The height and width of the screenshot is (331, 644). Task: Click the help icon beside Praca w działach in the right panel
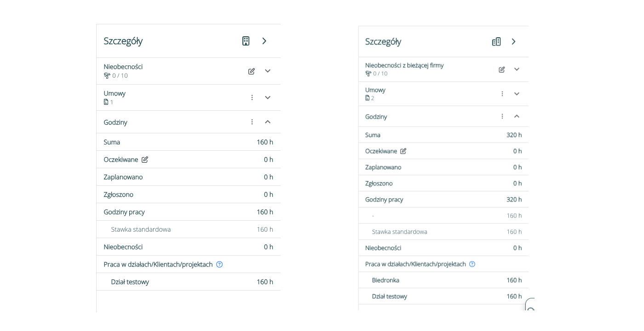[x=472, y=264]
